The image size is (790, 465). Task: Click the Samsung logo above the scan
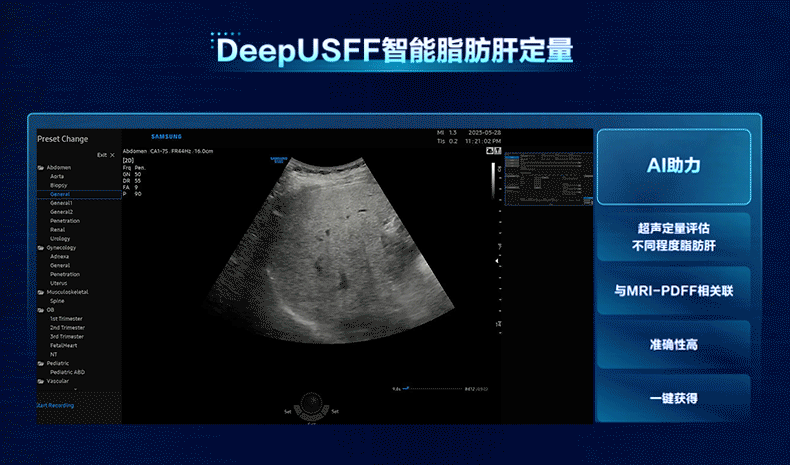pyautogui.click(x=166, y=137)
